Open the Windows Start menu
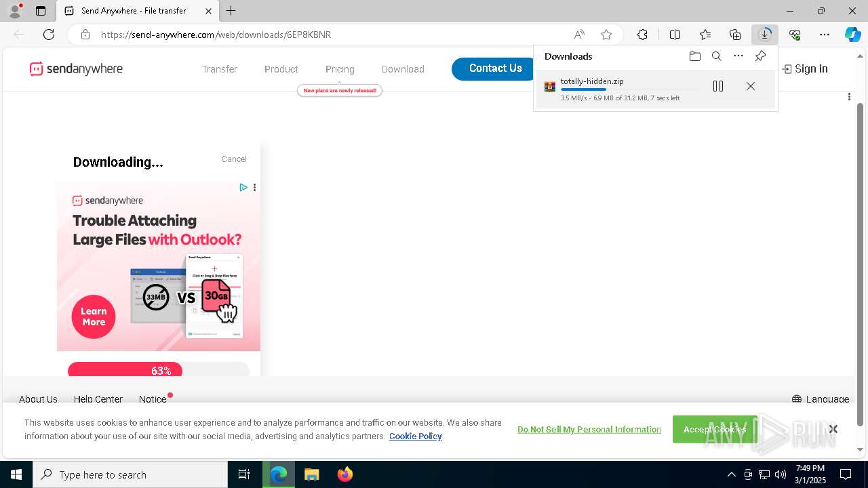The height and width of the screenshot is (488, 868). (16, 474)
